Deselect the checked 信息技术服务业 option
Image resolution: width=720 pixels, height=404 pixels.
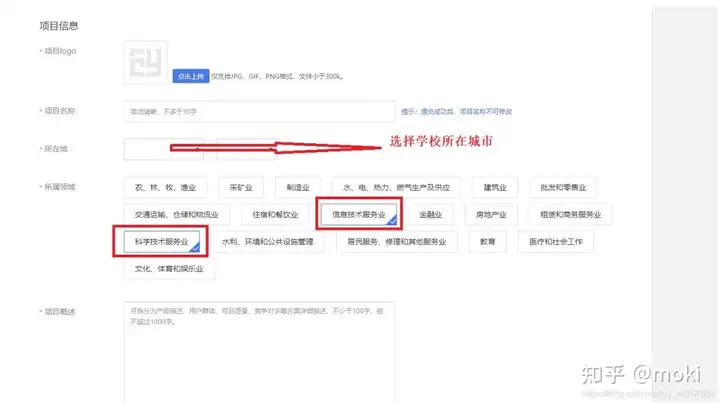pos(359,214)
